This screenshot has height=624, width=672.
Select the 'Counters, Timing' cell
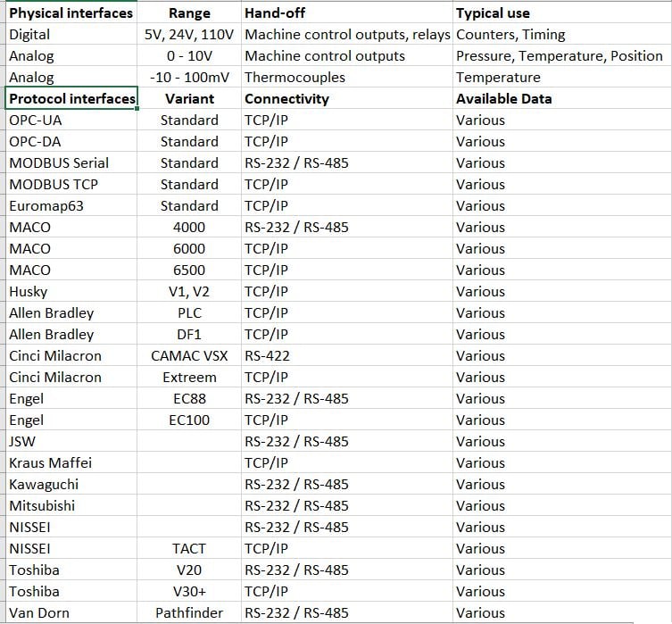click(562, 34)
